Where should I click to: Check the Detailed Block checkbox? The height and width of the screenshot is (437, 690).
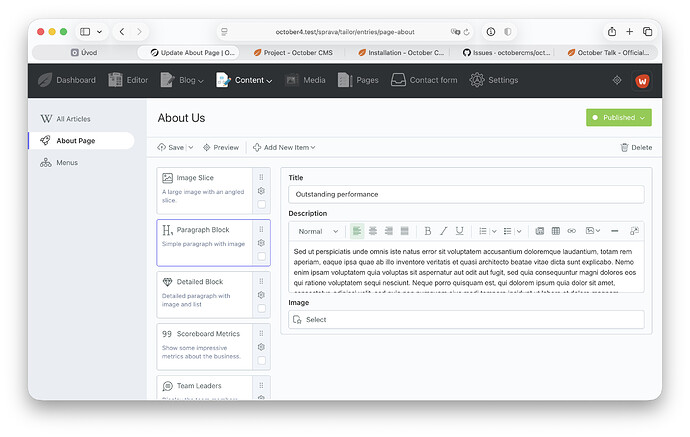pos(261,308)
